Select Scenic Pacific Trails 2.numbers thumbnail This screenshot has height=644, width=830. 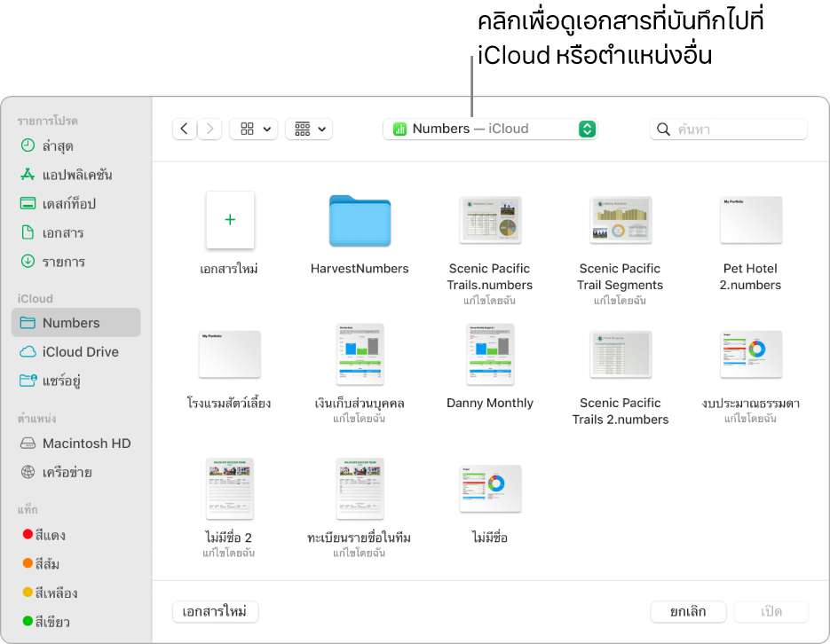click(x=621, y=354)
